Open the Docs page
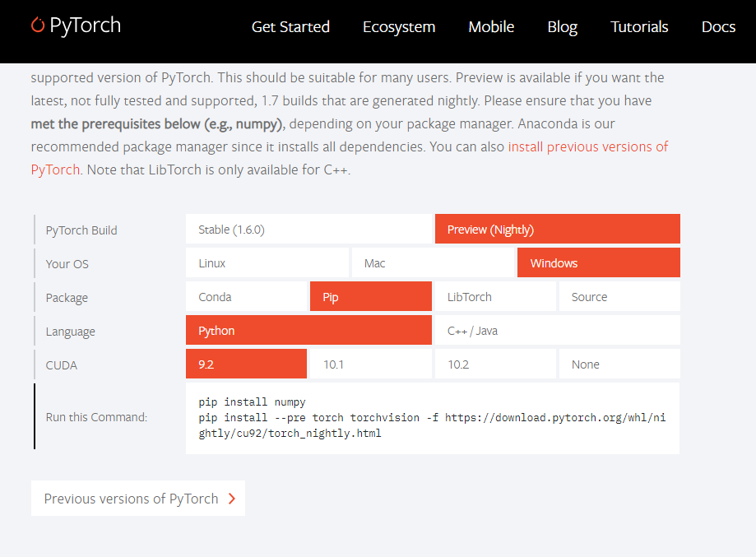The width and height of the screenshot is (756, 557). [x=717, y=27]
